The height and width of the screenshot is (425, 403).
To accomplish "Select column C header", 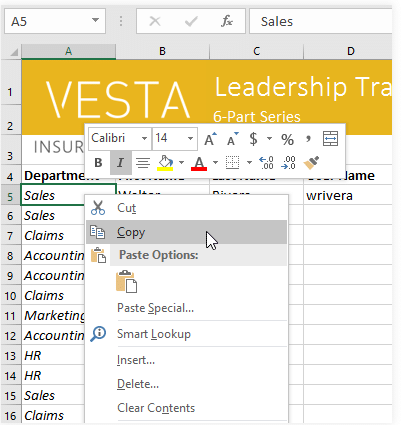I will (x=257, y=51).
